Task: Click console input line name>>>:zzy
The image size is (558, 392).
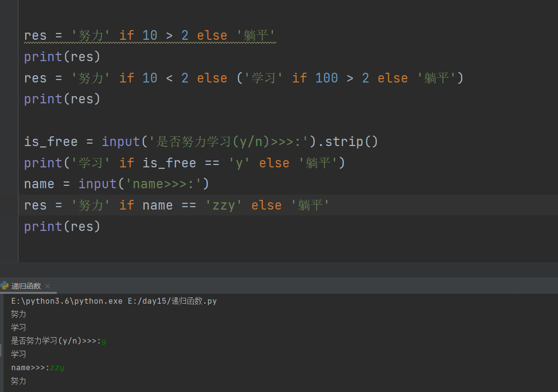Action: click(38, 367)
